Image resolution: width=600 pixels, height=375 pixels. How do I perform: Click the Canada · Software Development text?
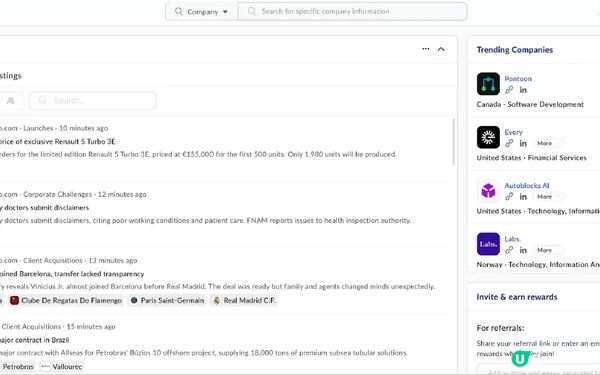[530, 104]
